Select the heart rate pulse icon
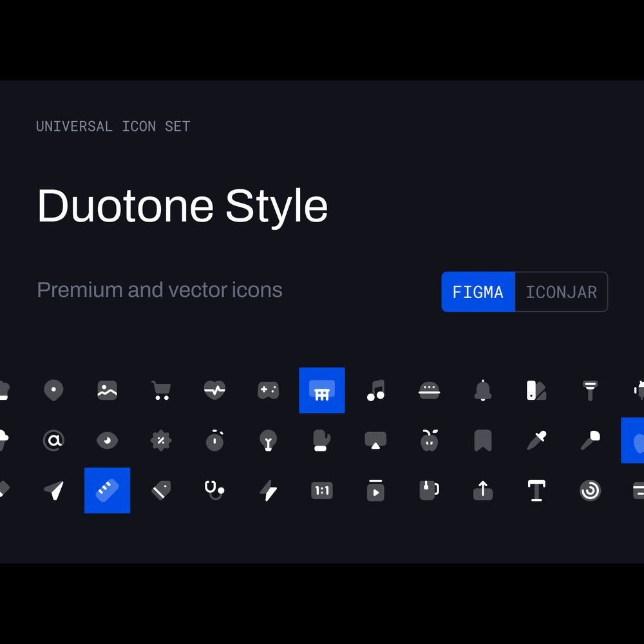Image resolution: width=644 pixels, height=644 pixels. pyautogui.click(x=214, y=390)
